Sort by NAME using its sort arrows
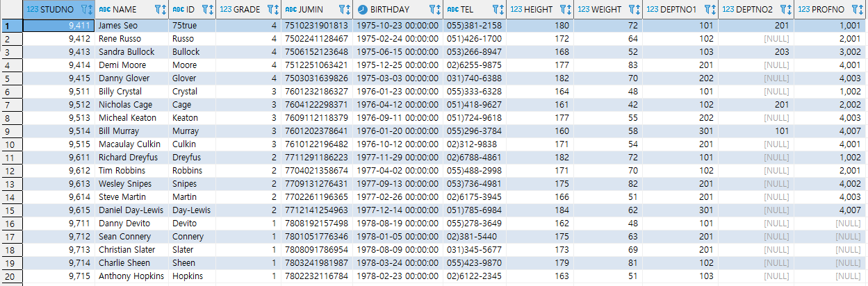Image resolution: width=868 pixels, height=286 pixels. [x=164, y=10]
